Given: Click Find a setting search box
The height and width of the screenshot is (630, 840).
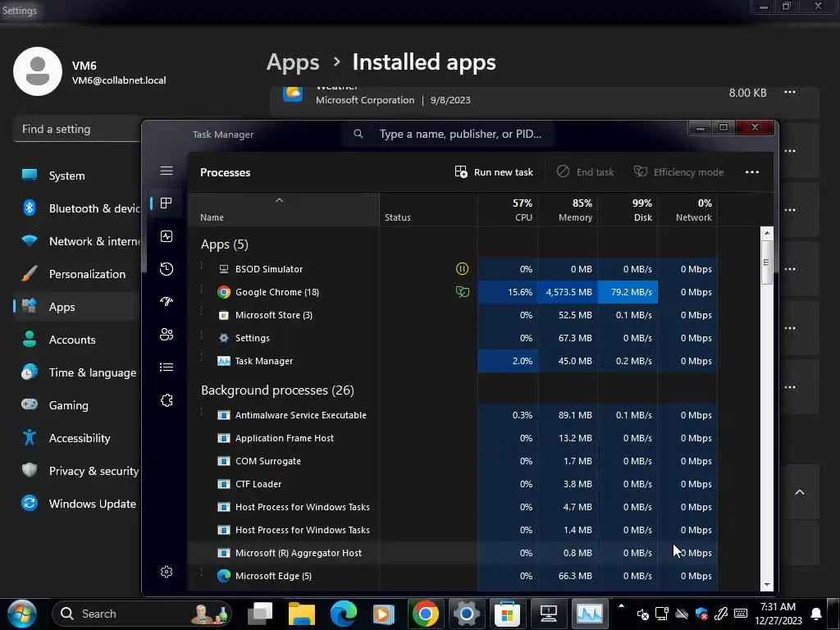Looking at the screenshot, I should (x=77, y=129).
